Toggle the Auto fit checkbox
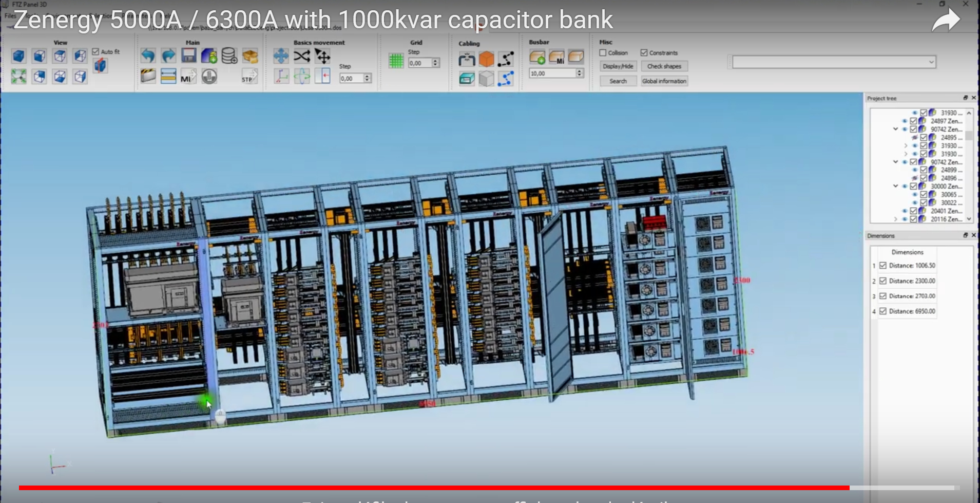980x503 pixels. [95, 51]
